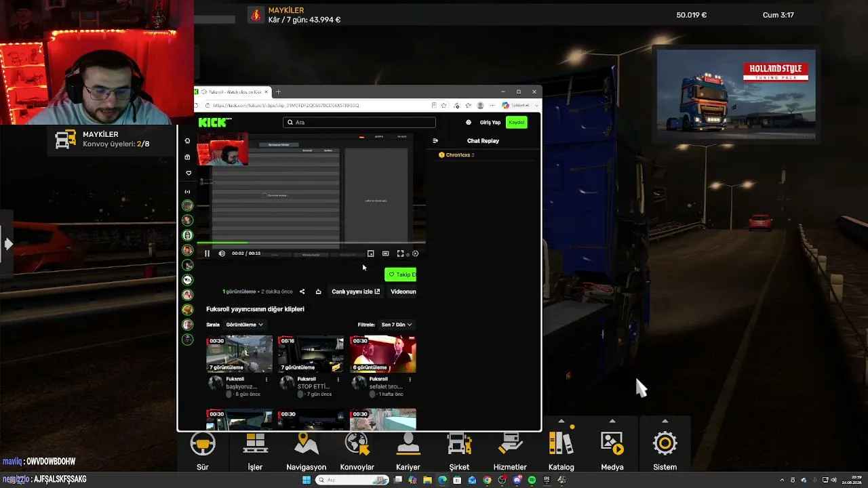The height and width of the screenshot is (488, 868).
Task: Mute the clip volume
Action: [222, 253]
